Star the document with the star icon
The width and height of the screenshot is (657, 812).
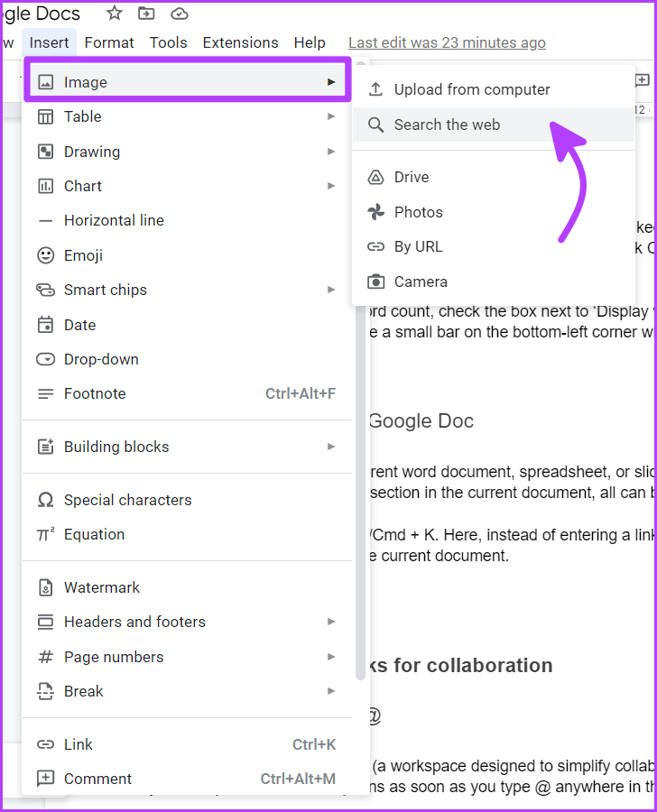pyautogui.click(x=114, y=14)
